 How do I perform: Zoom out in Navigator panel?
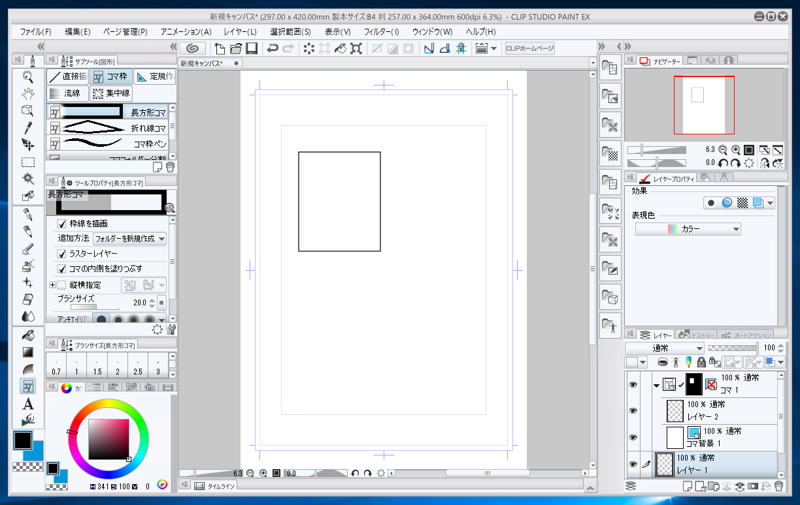pyautogui.click(x=722, y=150)
